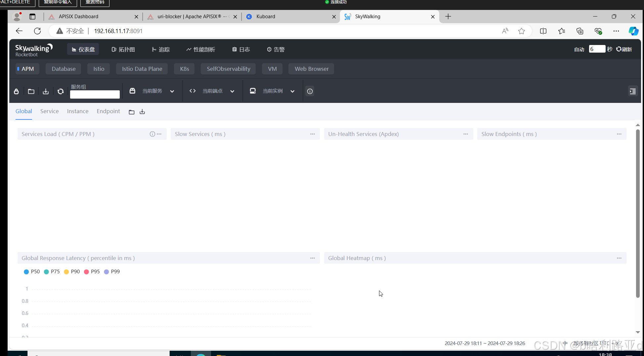Click info icon on Services Load panel

152,134
